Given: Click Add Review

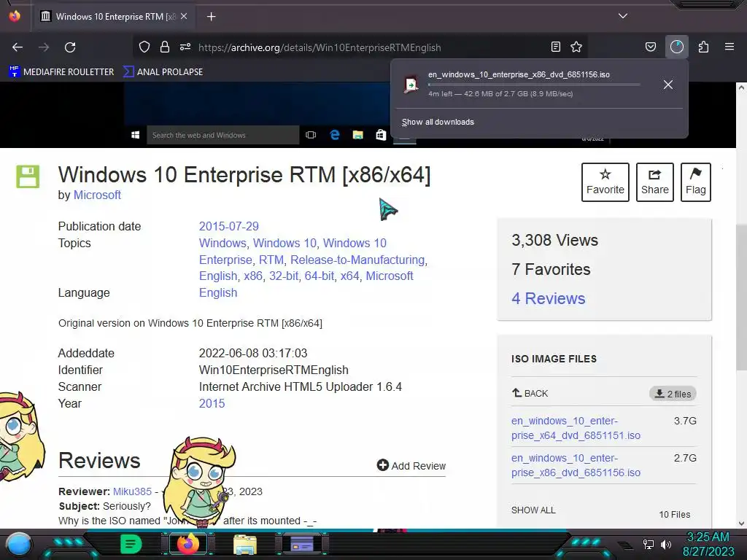Looking at the screenshot, I should coord(411,466).
